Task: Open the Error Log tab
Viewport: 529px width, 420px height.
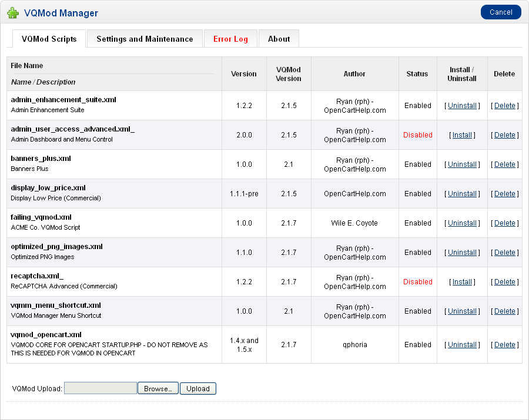Action: point(231,39)
